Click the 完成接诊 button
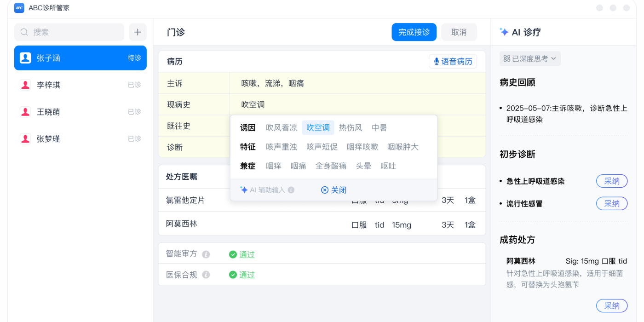This screenshot has width=644, height=322. pyautogui.click(x=414, y=32)
